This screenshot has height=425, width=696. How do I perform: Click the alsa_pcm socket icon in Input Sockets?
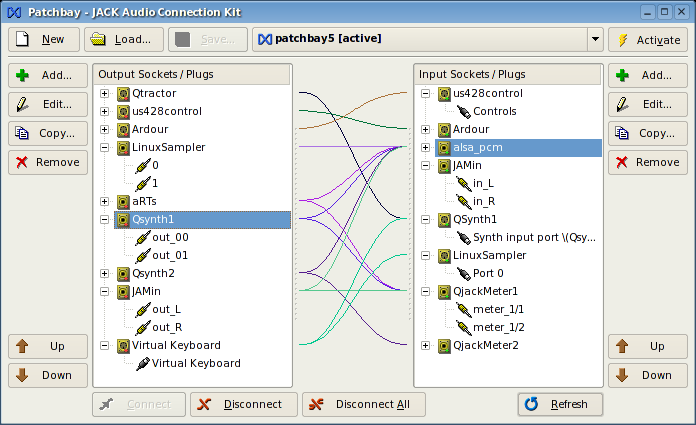[444, 147]
